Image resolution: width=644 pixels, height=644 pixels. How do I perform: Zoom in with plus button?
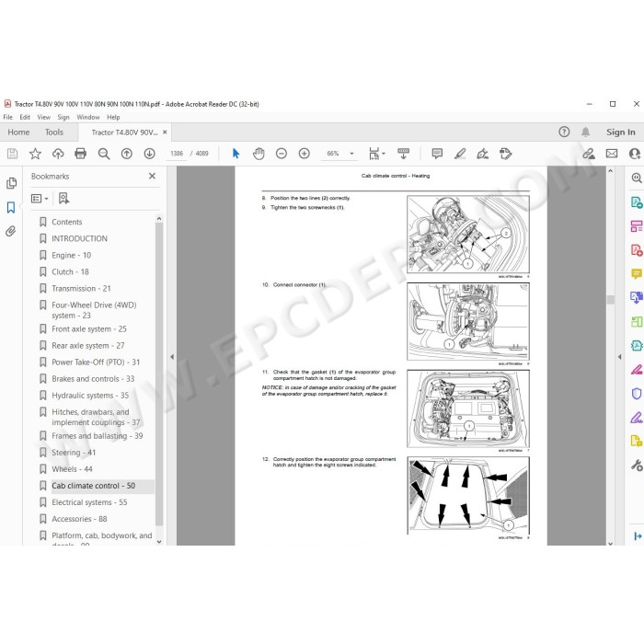pyautogui.click(x=305, y=154)
